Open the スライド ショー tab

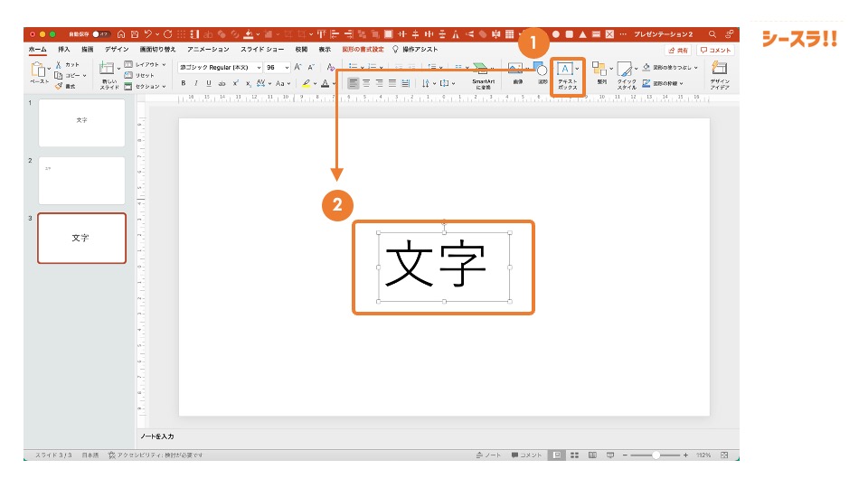[x=262, y=49]
